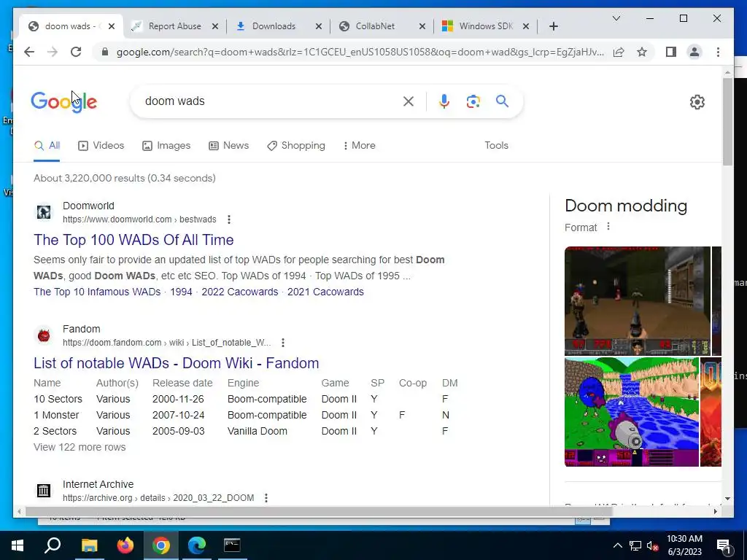The height and width of the screenshot is (560, 747).
Task: Expand View 122 more rows
Action: pos(80,447)
